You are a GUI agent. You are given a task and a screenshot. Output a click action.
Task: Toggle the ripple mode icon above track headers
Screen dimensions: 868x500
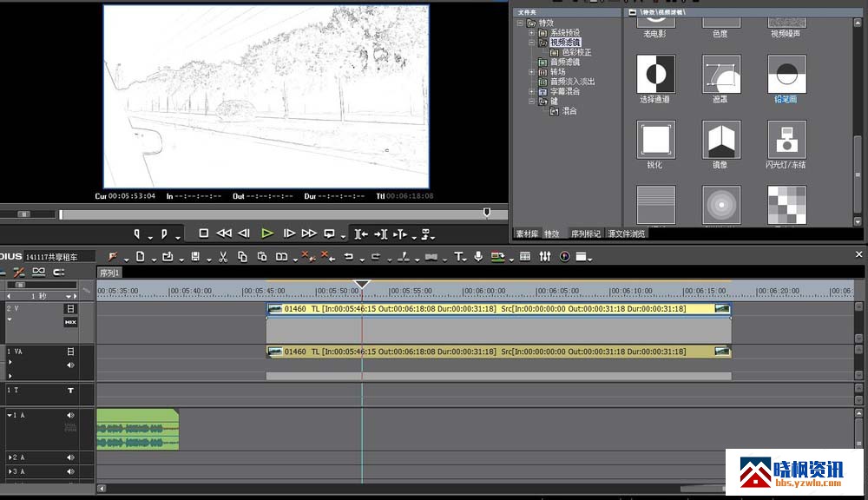click(x=19, y=272)
